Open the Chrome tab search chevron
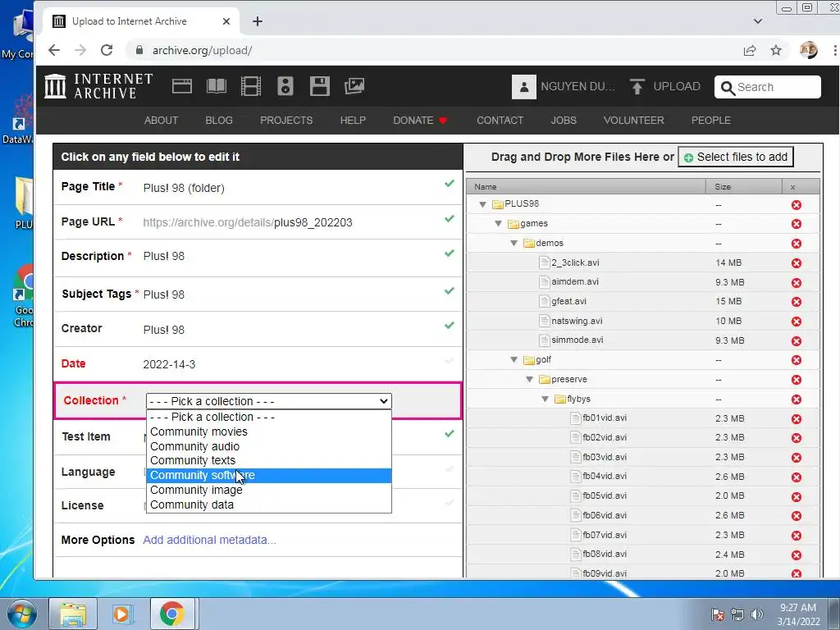The width and height of the screenshot is (840, 630). 757,21
